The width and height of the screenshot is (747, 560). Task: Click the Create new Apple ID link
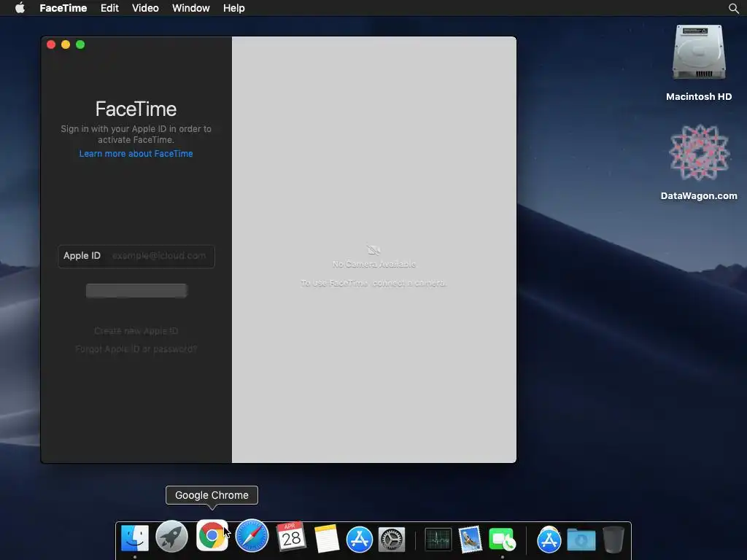click(x=136, y=331)
